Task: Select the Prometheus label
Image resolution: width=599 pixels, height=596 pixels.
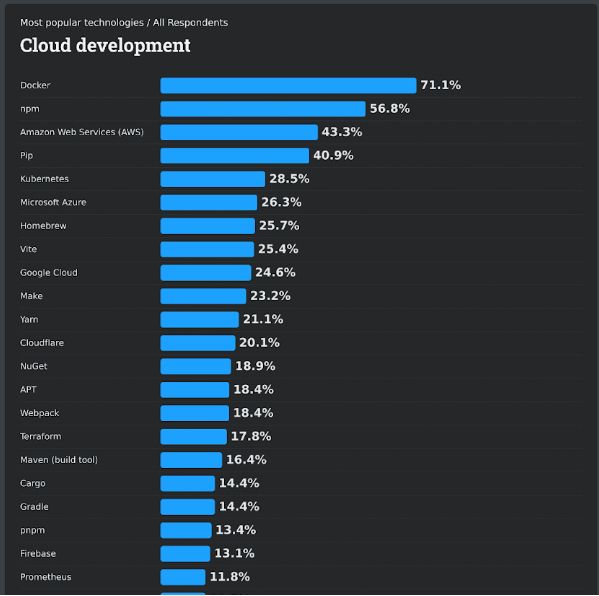Action: point(45,577)
